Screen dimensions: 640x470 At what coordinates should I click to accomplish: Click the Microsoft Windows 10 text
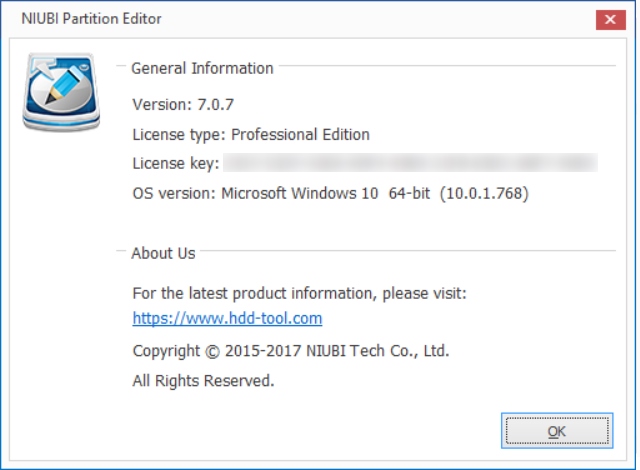click(300, 193)
